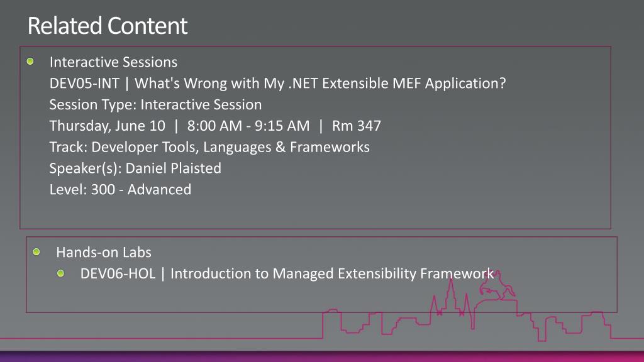Click the green bullet beside DEV06-HOL
The height and width of the screenshot is (362, 644).
click(x=61, y=273)
